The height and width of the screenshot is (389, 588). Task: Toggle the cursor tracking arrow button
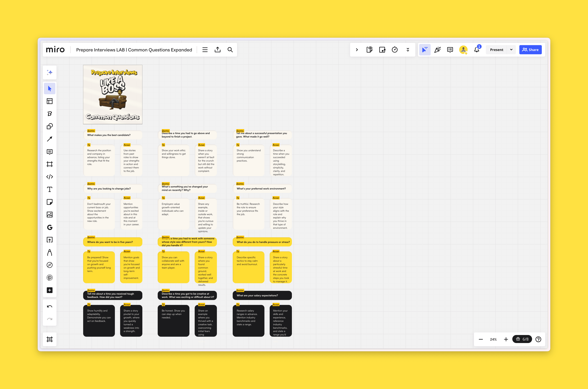(x=425, y=50)
